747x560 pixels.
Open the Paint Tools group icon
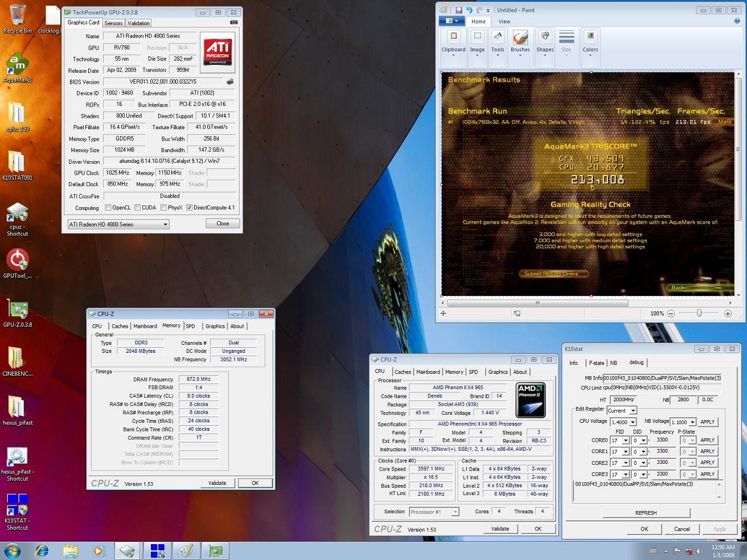498,43
